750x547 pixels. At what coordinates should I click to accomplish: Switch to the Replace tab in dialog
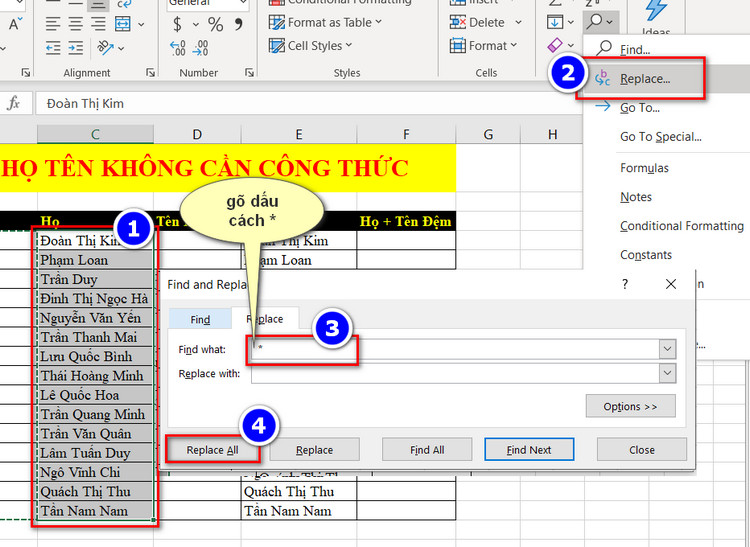[x=265, y=318]
